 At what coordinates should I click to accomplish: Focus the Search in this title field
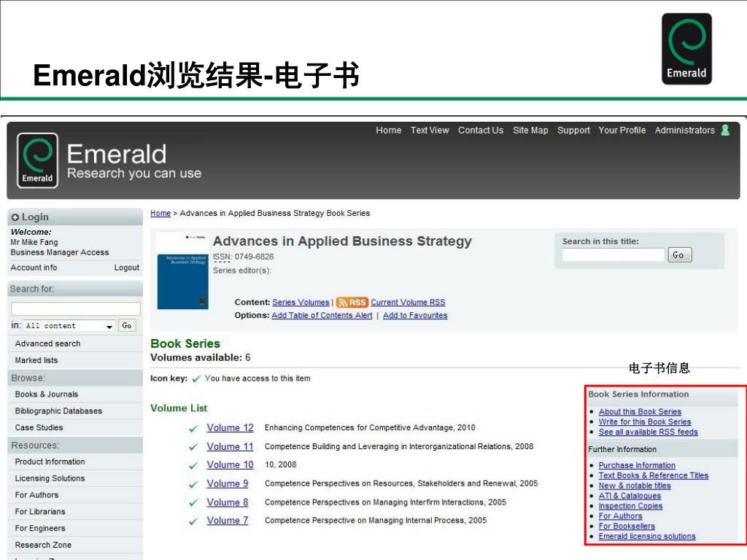(x=613, y=254)
